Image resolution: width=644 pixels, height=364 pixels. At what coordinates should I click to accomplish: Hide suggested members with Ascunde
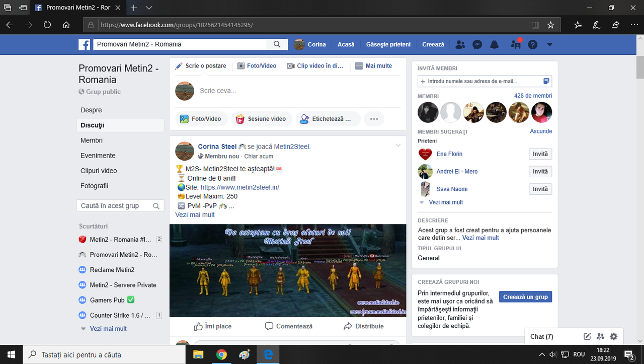coord(541,131)
